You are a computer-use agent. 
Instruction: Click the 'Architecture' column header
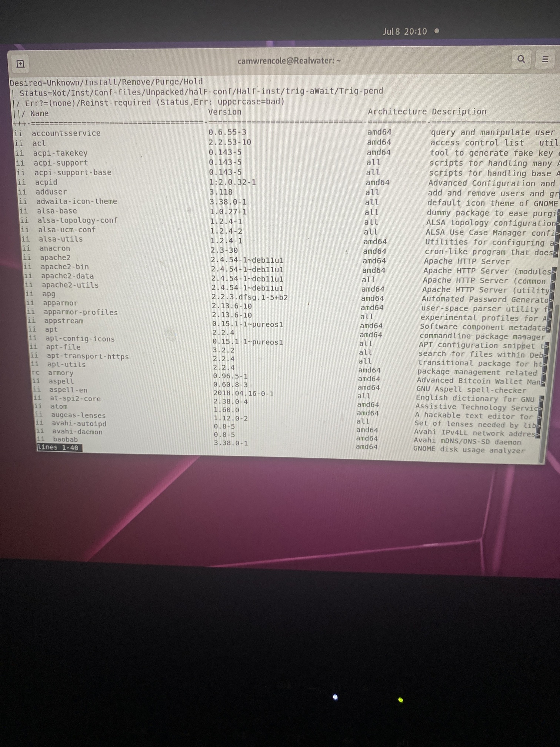(x=397, y=112)
